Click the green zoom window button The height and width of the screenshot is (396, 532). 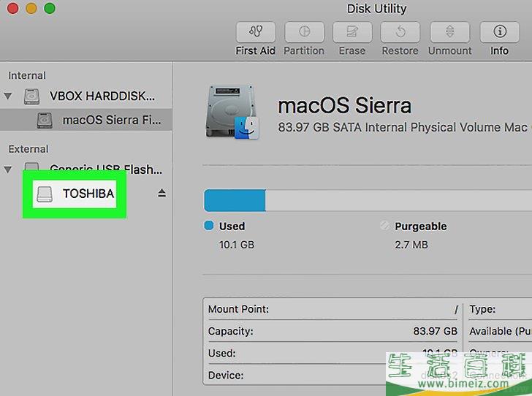(x=50, y=8)
